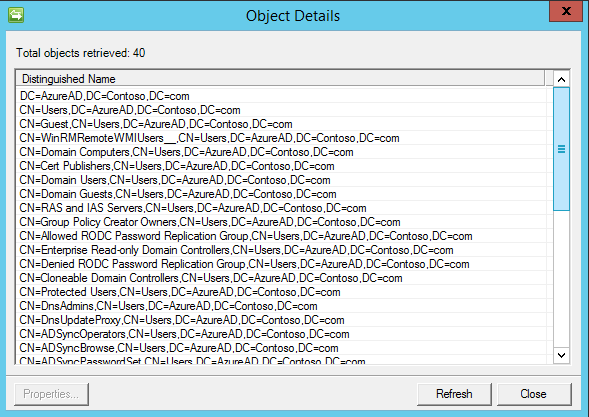Click the Refresh button

(454, 394)
